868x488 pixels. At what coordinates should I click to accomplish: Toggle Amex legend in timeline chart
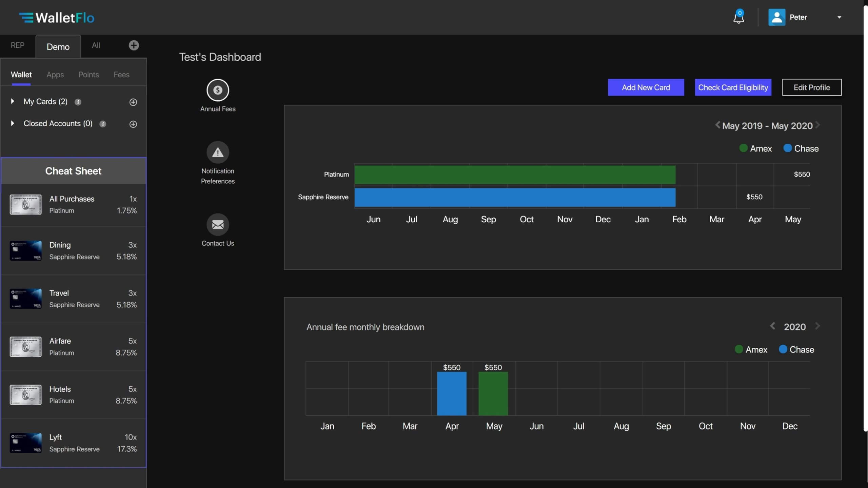pos(755,148)
